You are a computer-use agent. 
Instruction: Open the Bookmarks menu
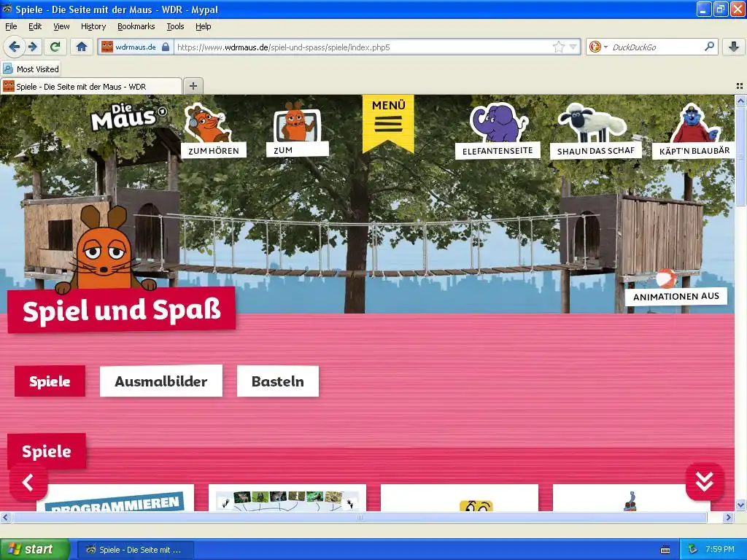(x=136, y=26)
